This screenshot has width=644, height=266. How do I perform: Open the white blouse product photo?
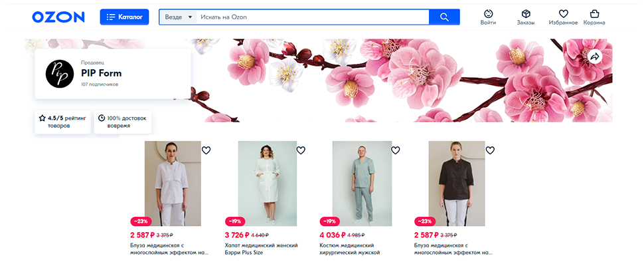pyautogui.click(x=173, y=184)
